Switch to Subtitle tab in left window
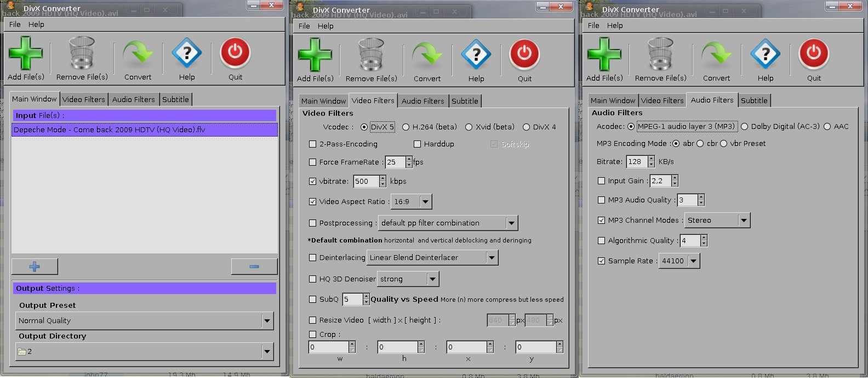 (176, 99)
